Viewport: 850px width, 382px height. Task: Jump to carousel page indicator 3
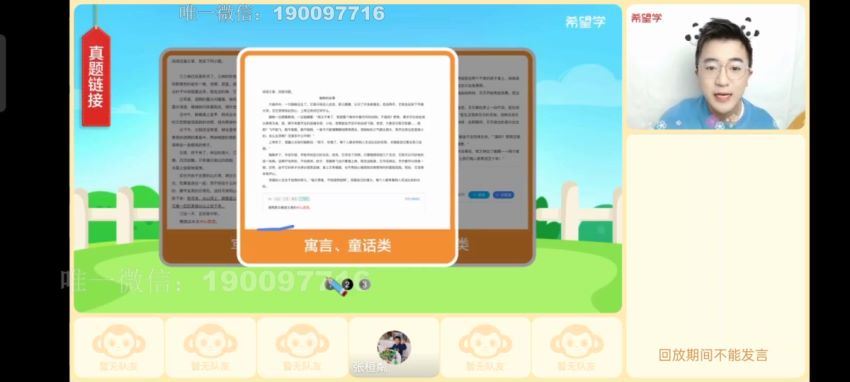[x=365, y=284]
